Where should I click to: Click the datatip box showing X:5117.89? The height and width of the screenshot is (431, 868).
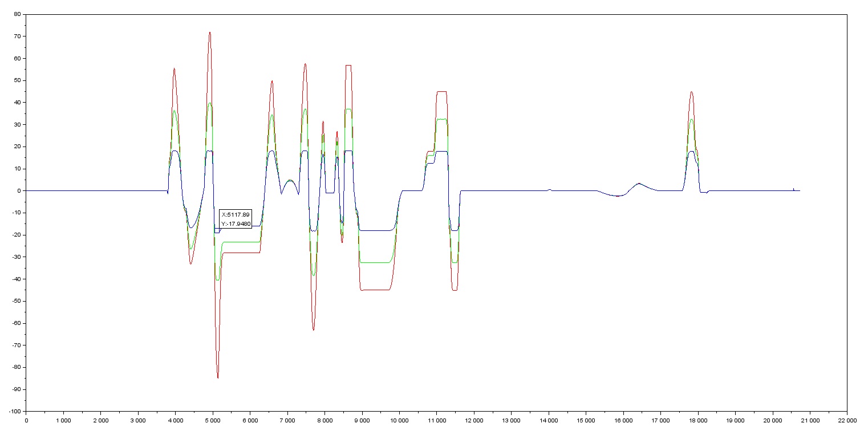point(236,219)
